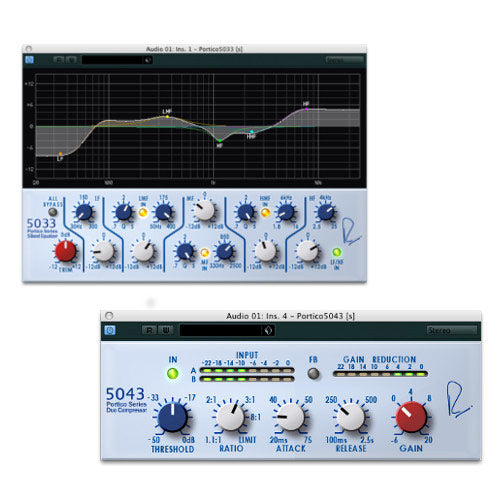Screen dimensions: 500x500
Task: Open the preset browser icon in the Portico5043 window
Action: pos(268,330)
